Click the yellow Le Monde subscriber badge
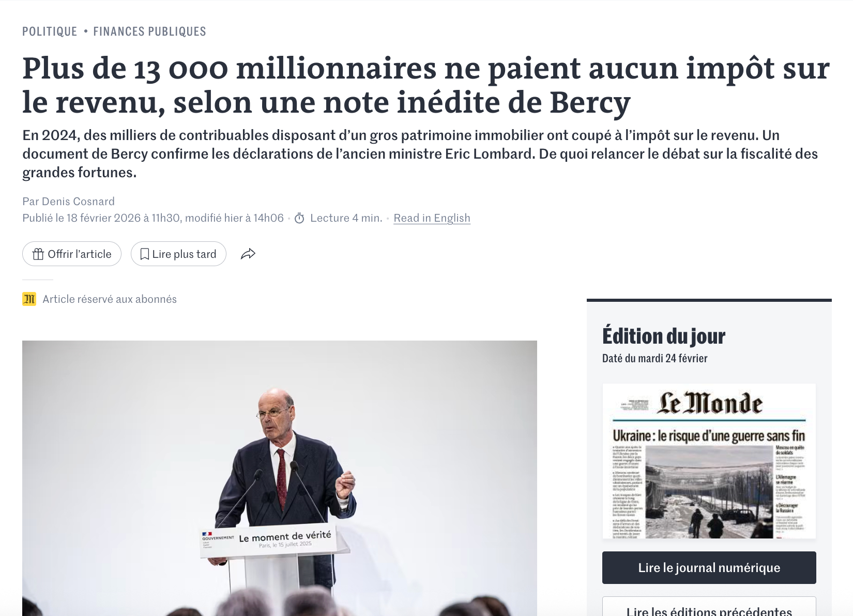Screen dimensions: 853x616 pyautogui.click(x=29, y=299)
